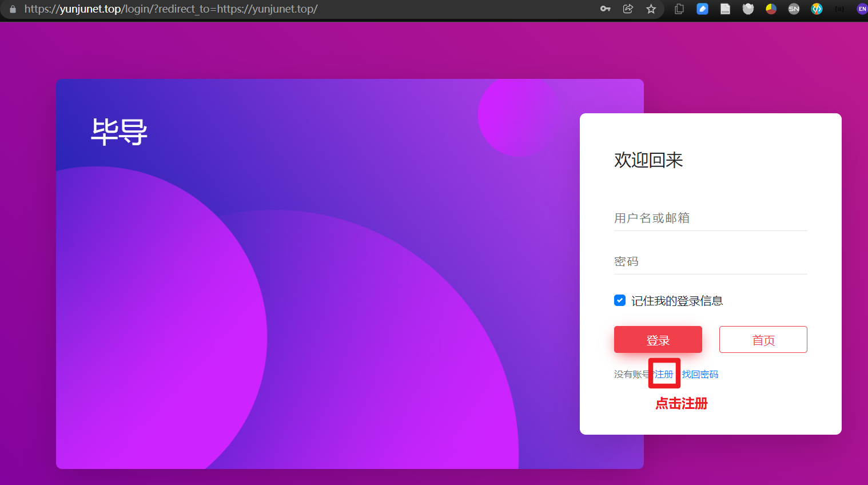Screen dimensions: 868x485
Task: Go to 首页 using the outlined button
Action: coord(763,340)
